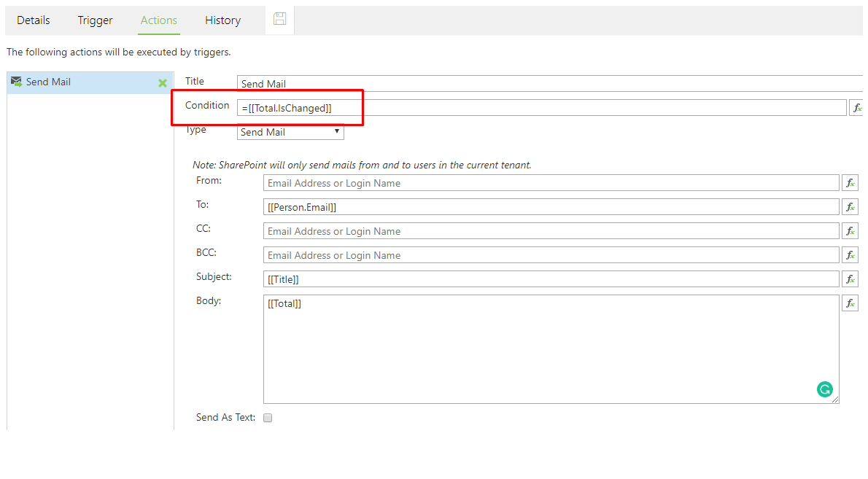Open formula editor for Subject field
Image resolution: width=868 pixels, height=479 pixels.
click(850, 279)
